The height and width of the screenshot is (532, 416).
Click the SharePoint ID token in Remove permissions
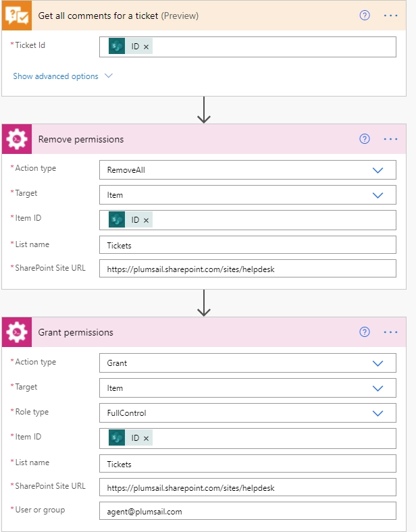(x=130, y=220)
